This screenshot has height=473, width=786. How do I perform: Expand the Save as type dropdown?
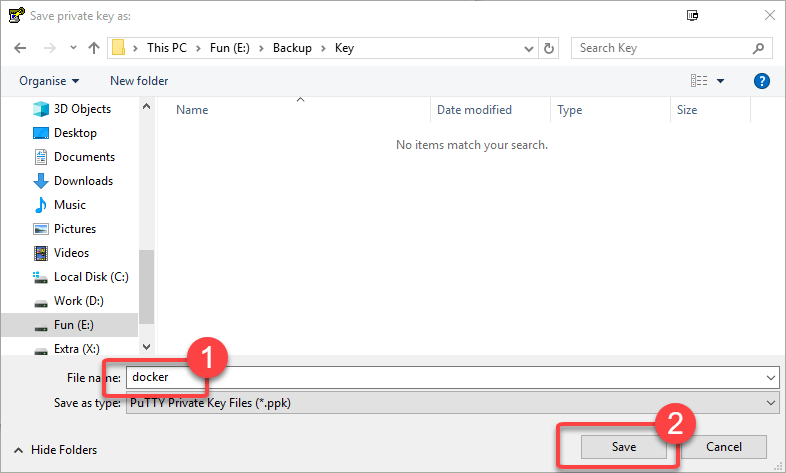(x=769, y=402)
